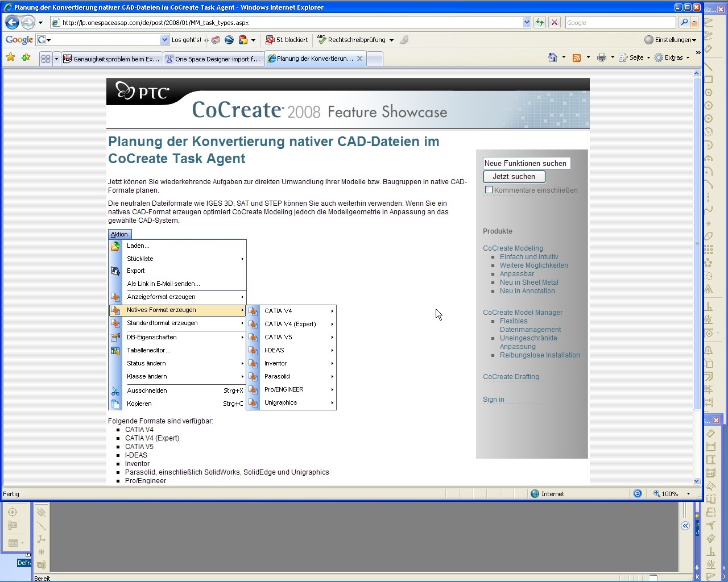Image resolution: width=728 pixels, height=582 pixels.
Task: Click the Print icon in the command bar
Action: 601,57
